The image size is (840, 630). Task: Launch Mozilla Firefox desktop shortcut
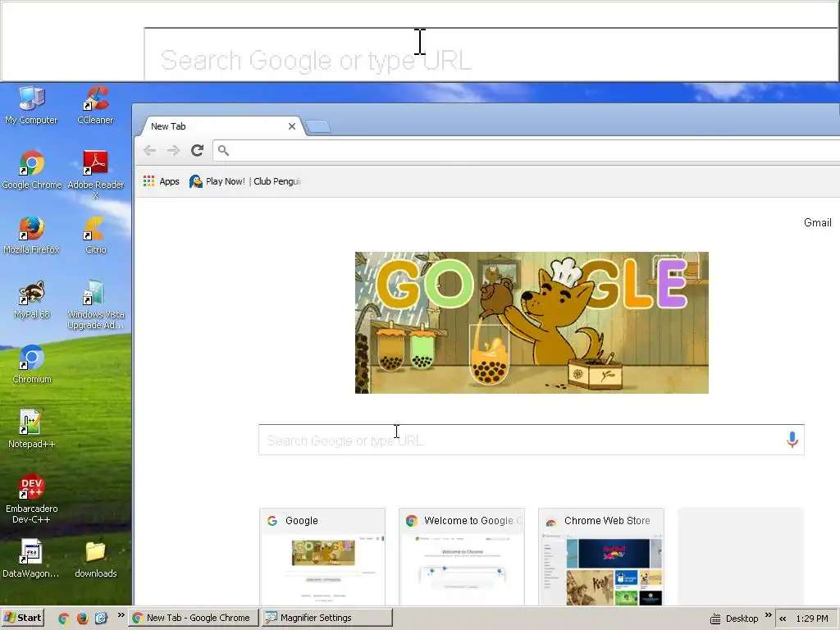point(31,235)
